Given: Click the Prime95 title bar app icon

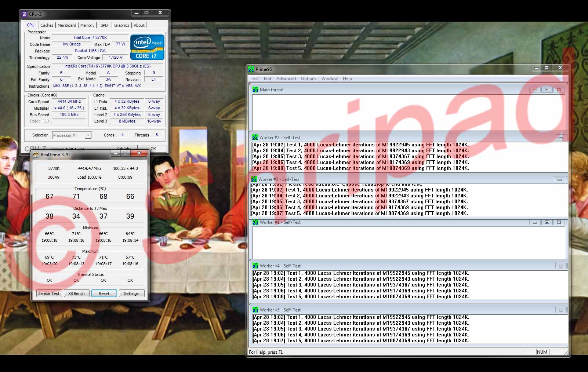Looking at the screenshot, I should pyautogui.click(x=251, y=69).
